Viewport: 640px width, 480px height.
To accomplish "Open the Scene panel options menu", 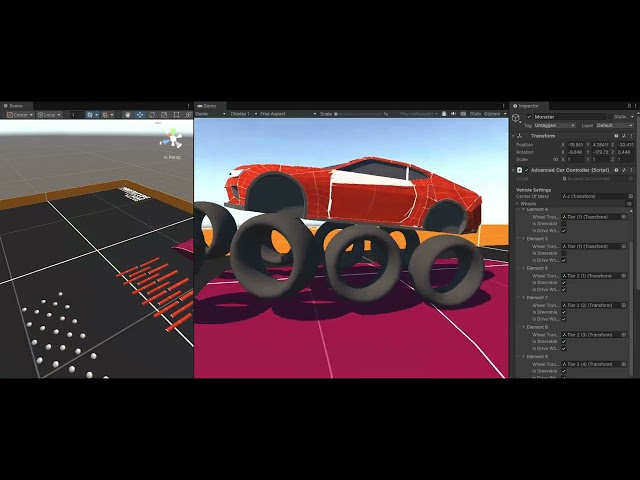I will pyautogui.click(x=189, y=106).
